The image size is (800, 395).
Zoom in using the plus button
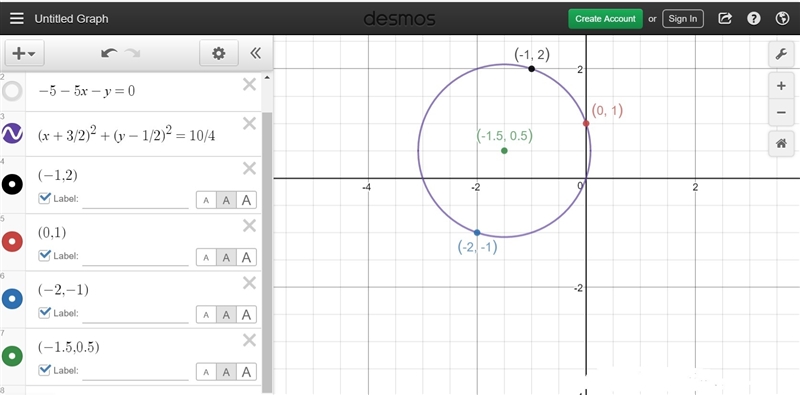point(781,86)
